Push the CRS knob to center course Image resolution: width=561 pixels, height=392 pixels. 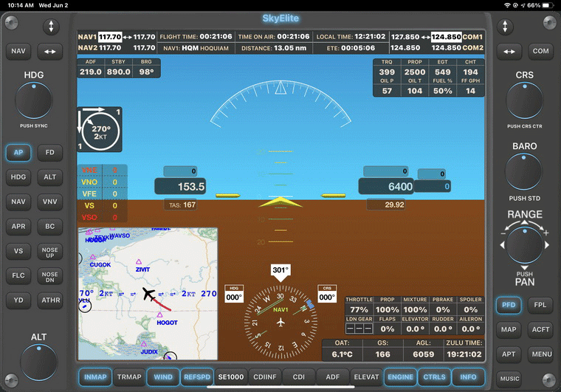coord(525,101)
